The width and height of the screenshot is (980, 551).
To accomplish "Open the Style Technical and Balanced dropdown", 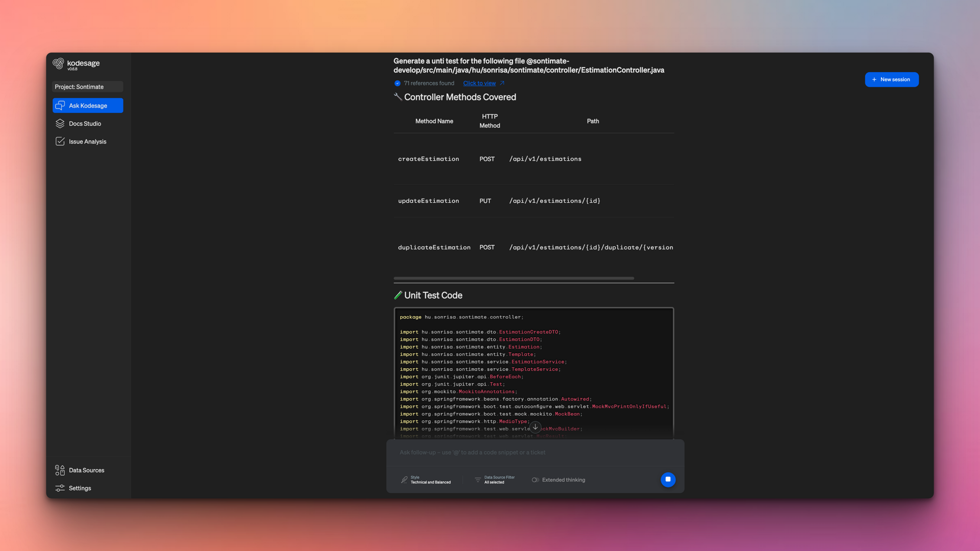I will click(x=430, y=480).
